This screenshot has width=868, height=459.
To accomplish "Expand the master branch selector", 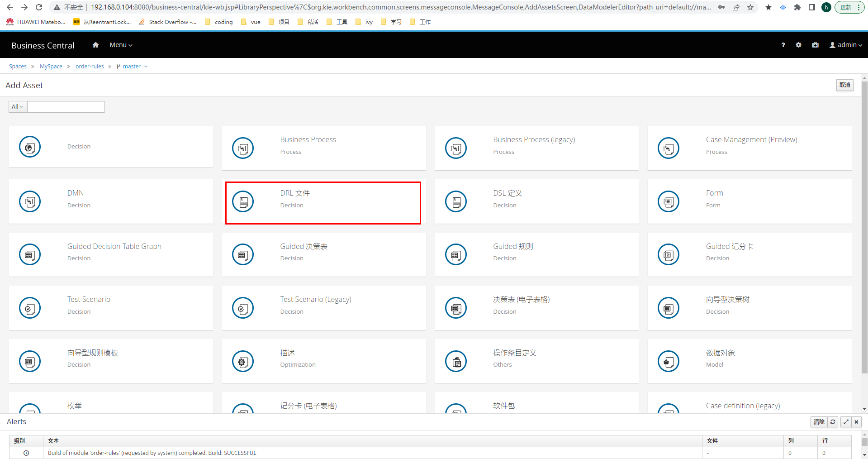I will click(x=132, y=67).
